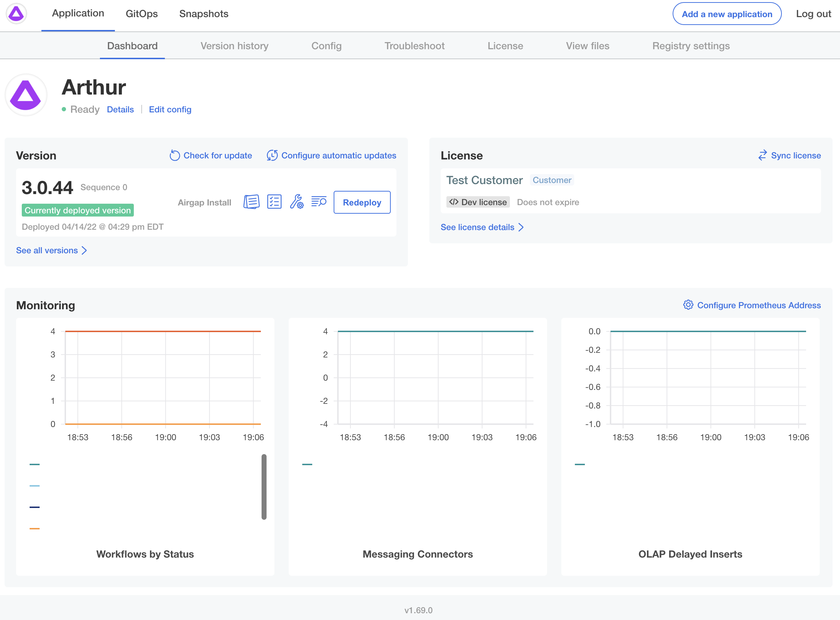
Task: Click Check for update link
Action: click(217, 156)
